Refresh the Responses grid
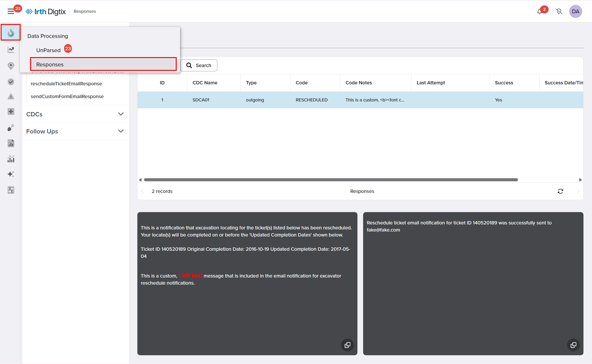This screenshot has width=592, height=364. pos(560,191)
